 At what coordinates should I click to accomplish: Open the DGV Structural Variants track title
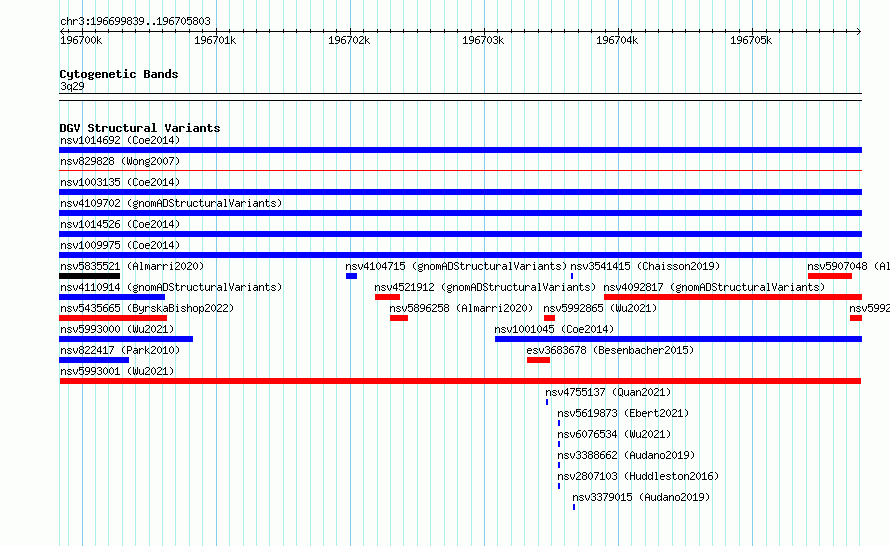(x=140, y=128)
